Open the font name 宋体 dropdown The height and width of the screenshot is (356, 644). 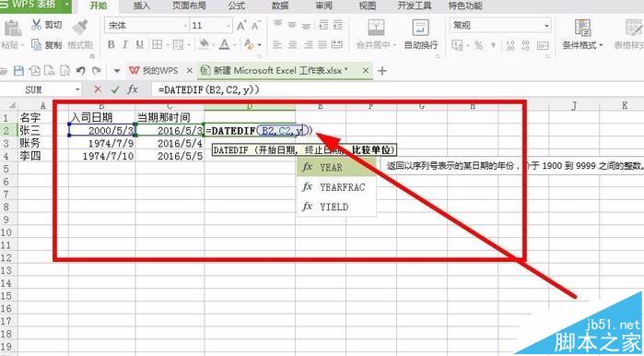point(185,26)
